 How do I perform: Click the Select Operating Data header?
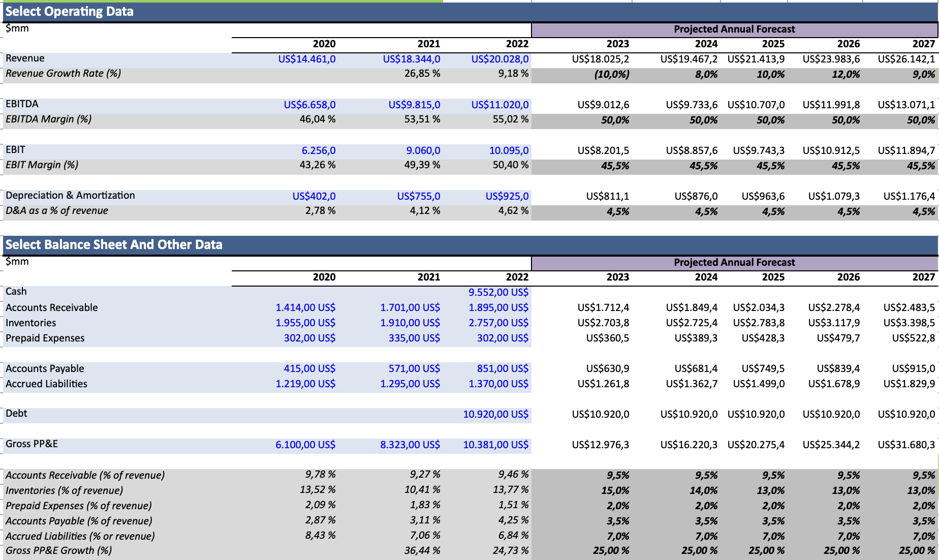coord(70,12)
